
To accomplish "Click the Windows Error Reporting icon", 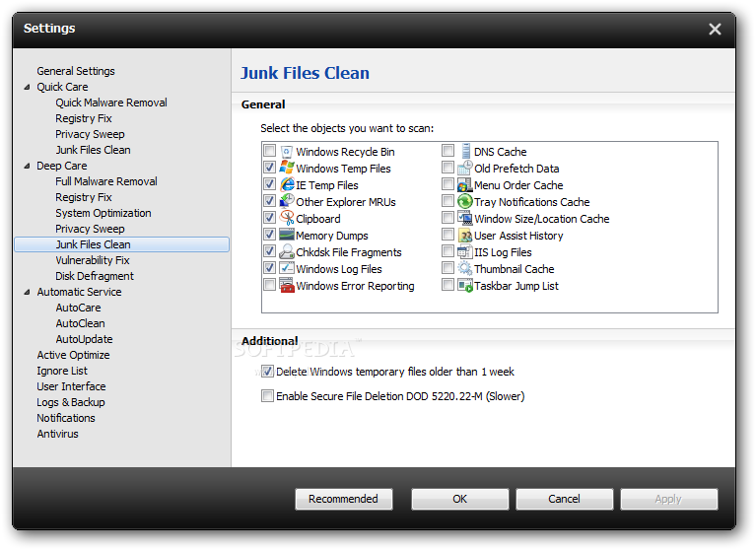I will pos(287,286).
